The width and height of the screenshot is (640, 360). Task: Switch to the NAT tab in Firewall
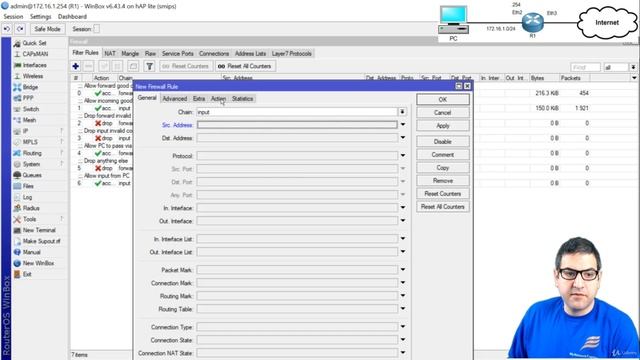click(110, 53)
